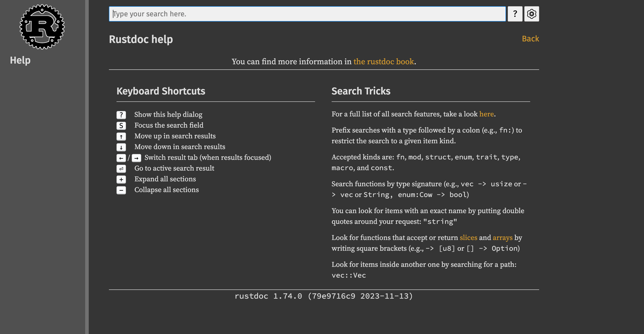Click the question mark key icon in shortcuts

(121, 115)
